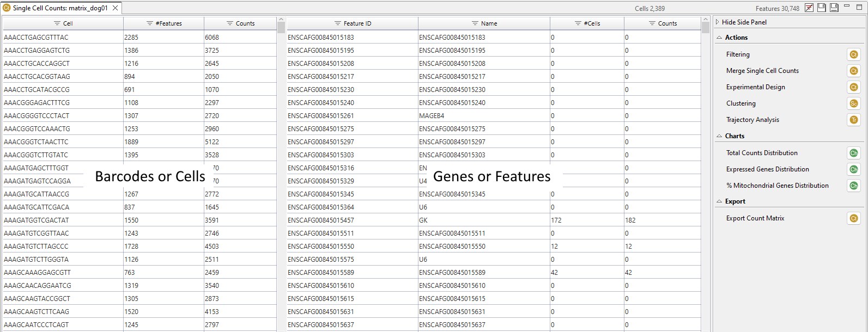868x332 pixels.
Task: Open the Filtering action icon
Action: coord(853,54)
